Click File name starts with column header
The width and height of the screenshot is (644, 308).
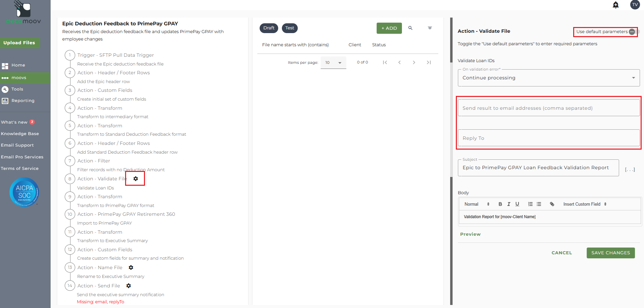click(295, 45)
